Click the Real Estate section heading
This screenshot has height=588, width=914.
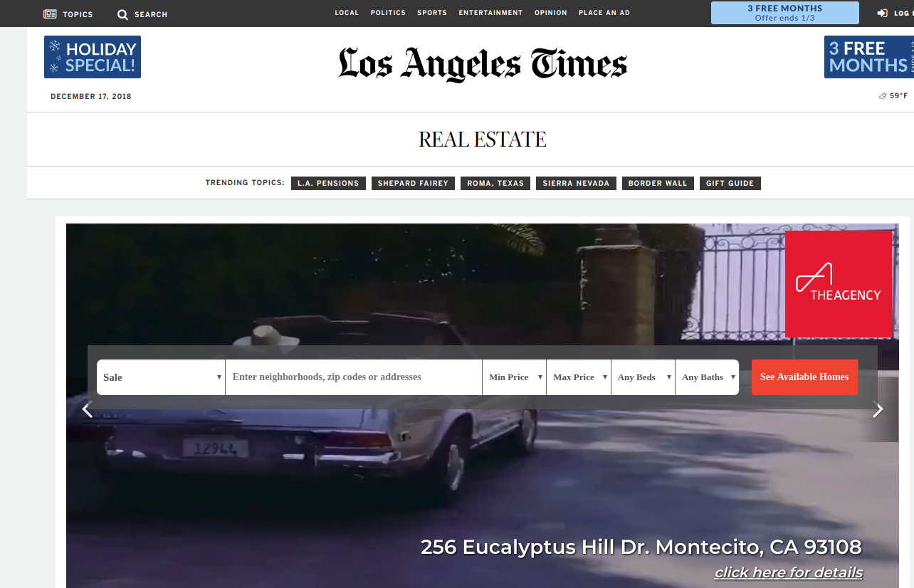tap(483, 140)
